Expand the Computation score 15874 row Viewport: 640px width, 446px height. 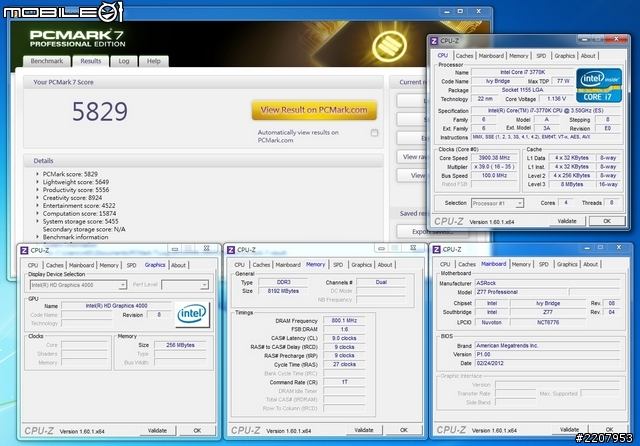tap(38, 213)
